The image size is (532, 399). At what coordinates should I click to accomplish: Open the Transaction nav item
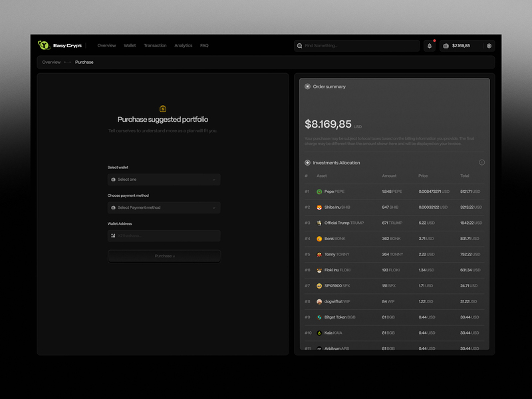pos(155,45)
